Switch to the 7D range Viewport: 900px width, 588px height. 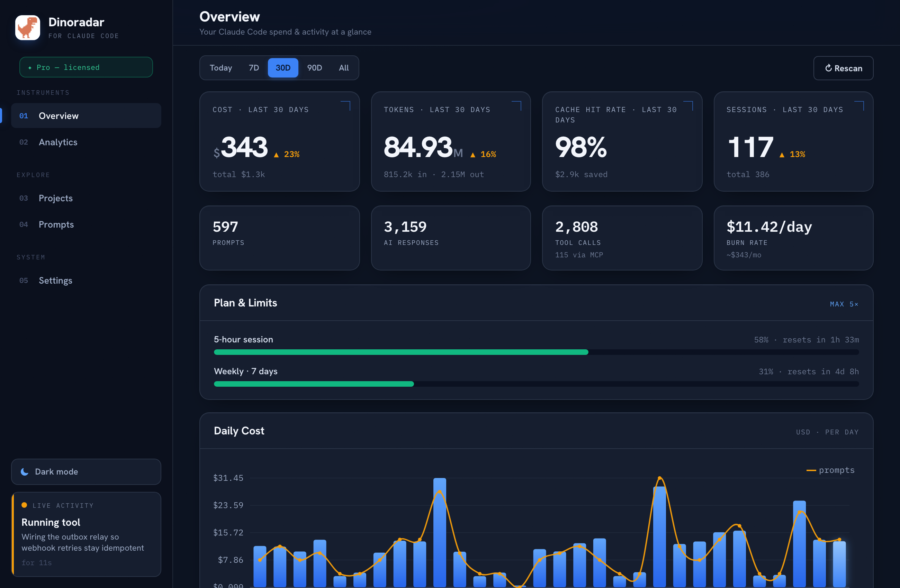[x=254, y=68]
